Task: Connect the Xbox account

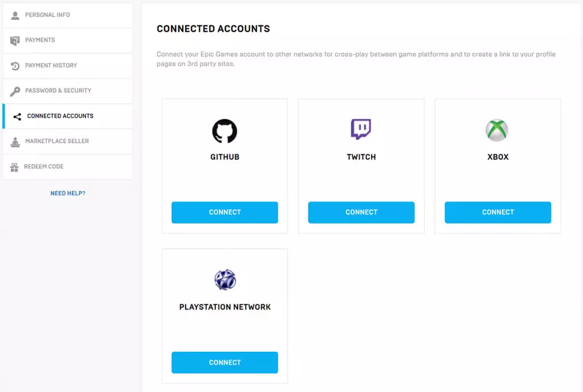Action: [x=497, y=212]
